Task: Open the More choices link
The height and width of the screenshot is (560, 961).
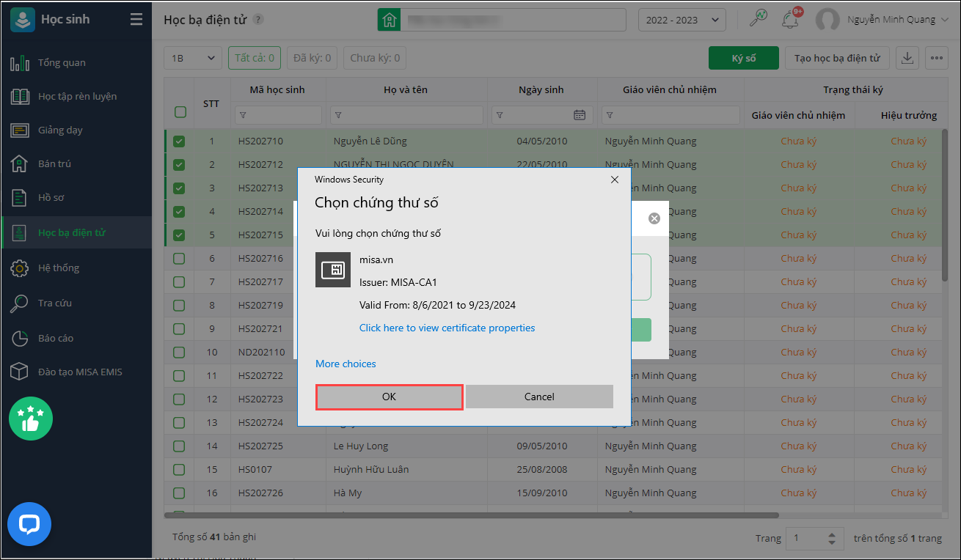Action: point(346,364)
